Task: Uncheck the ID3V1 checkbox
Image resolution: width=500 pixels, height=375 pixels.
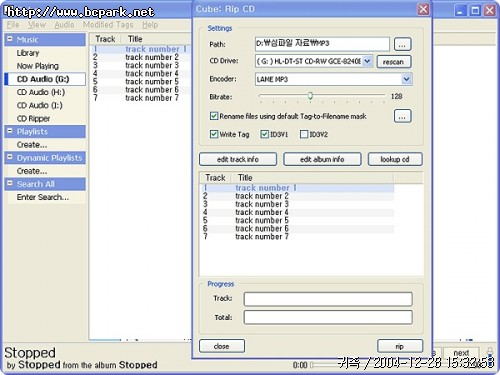Action: tap(264, 134)
